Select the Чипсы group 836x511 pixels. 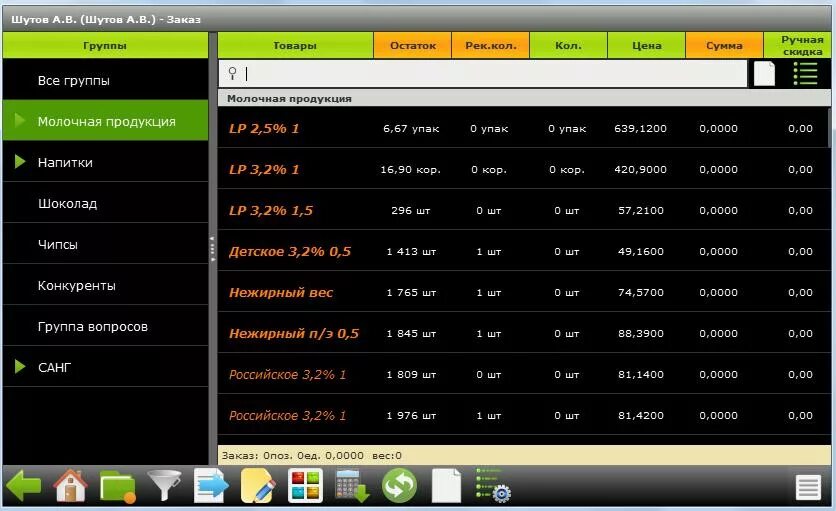pyautogui.click(x=106, y=244)
